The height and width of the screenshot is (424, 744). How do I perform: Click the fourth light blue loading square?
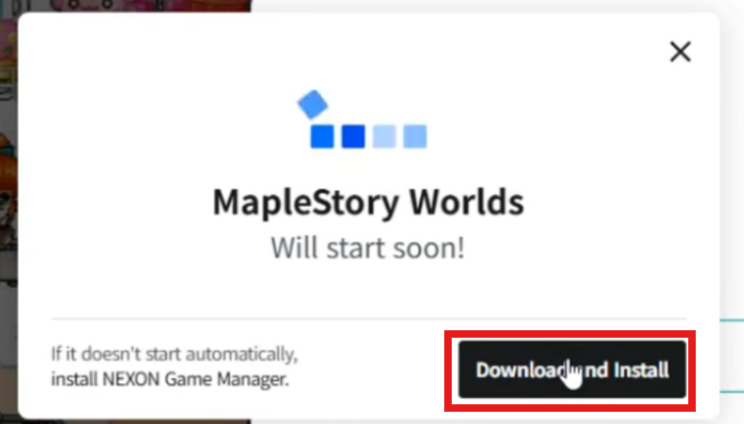(415, 137)
